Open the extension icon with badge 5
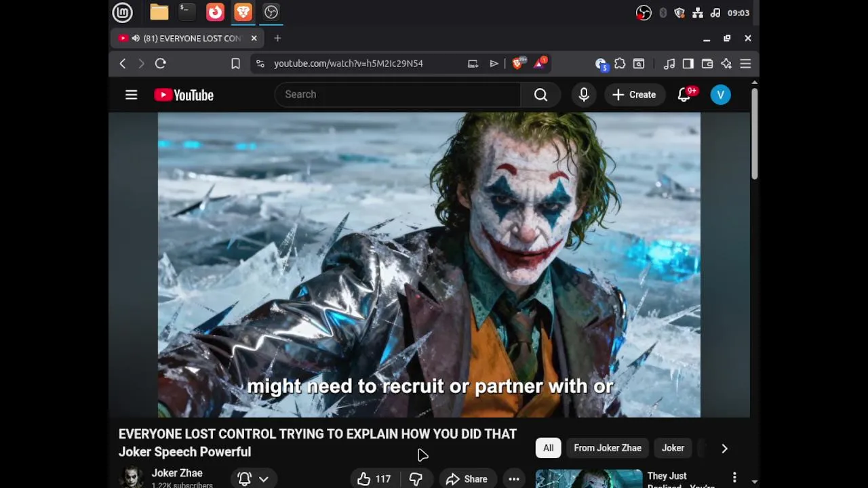 click(601, 64)
